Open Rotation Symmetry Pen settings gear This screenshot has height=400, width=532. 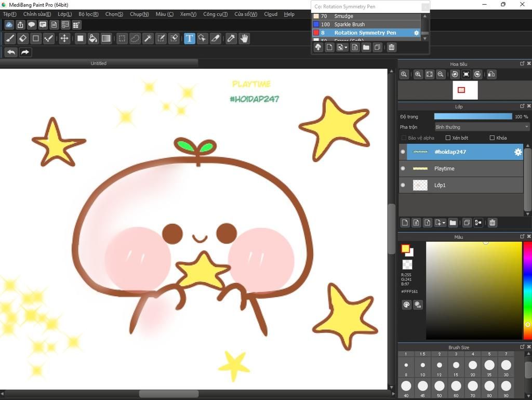(416, 33)
